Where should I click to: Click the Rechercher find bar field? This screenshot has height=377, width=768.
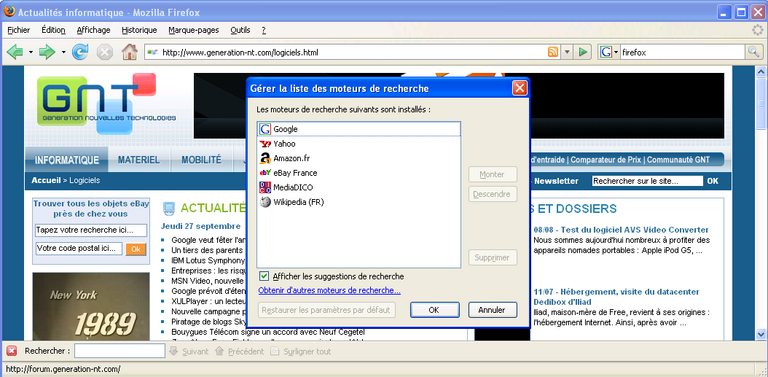coord(120,351)
